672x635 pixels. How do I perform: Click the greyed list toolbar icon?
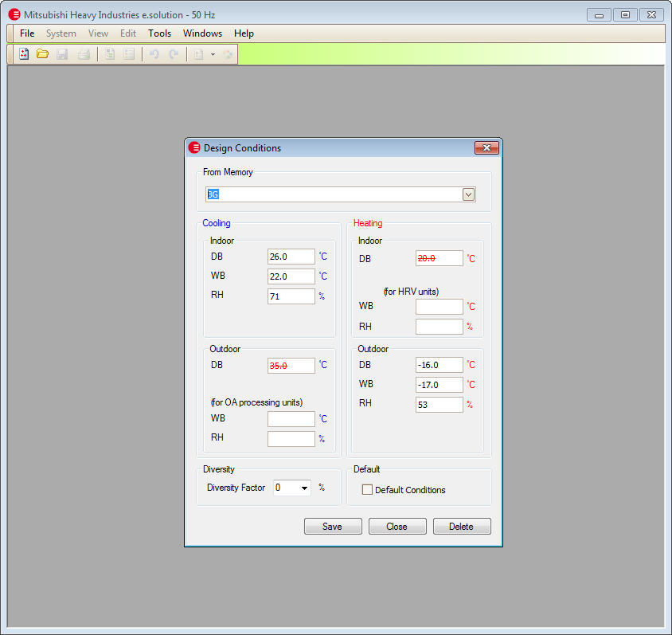click(x=128, y=54)
